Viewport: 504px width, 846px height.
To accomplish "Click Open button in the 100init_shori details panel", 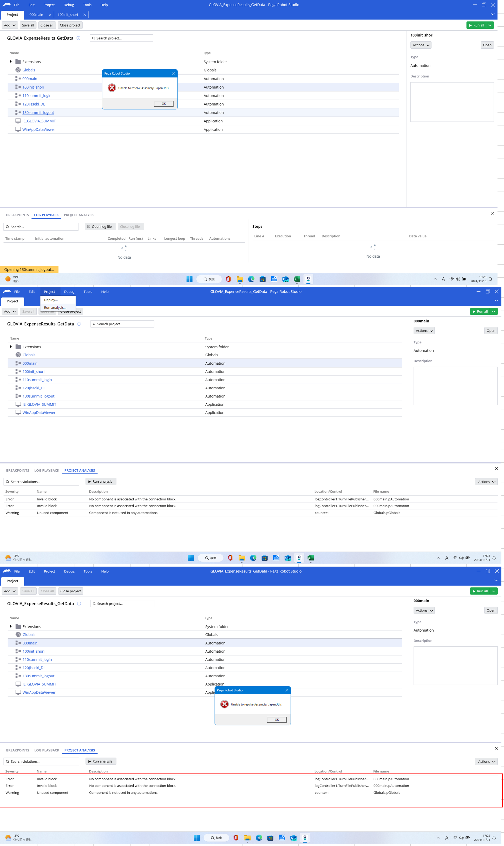I will coord(487,45).
